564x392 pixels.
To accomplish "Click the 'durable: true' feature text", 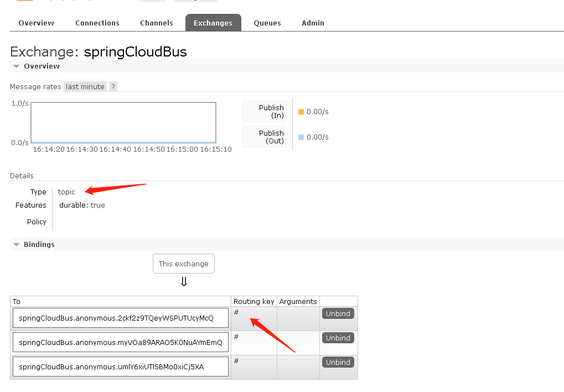I will coord(82,205).
